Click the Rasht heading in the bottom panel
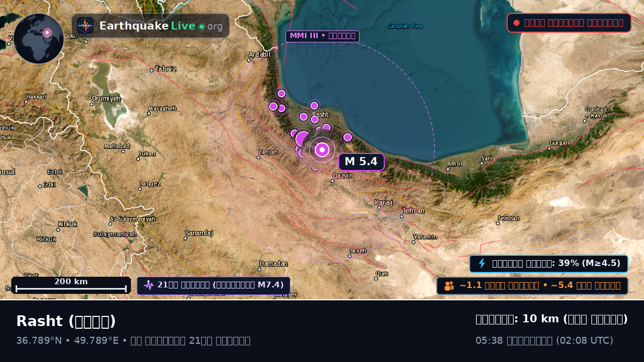The image size is (644, 362). point(66,321)
